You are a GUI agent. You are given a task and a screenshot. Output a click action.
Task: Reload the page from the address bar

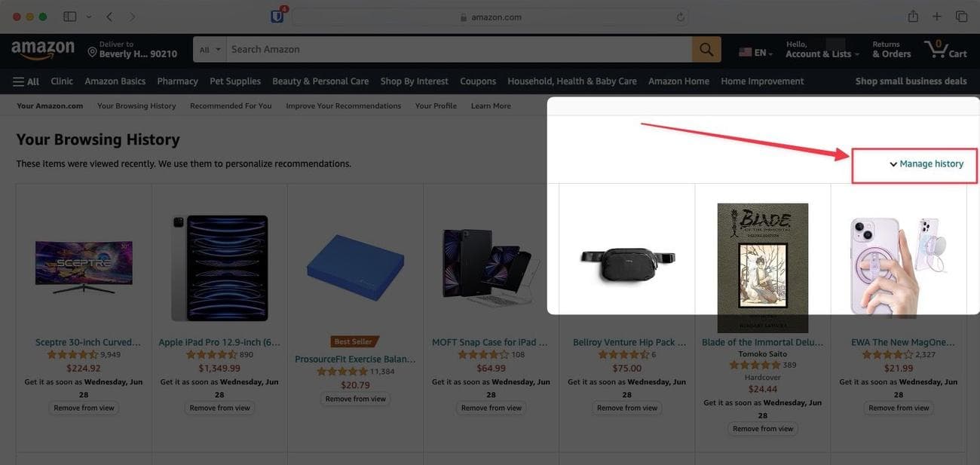click(681, 17)
